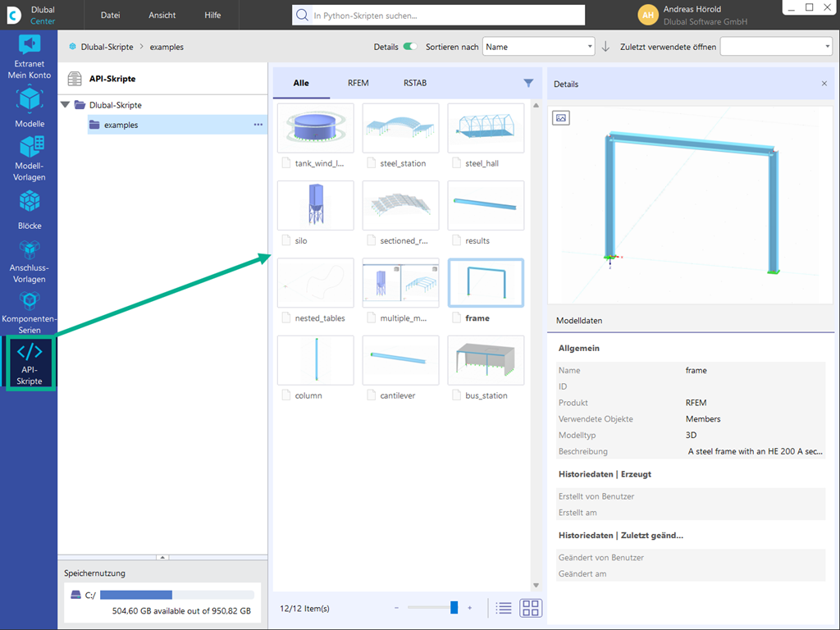Go to Dlubal-Skripte in the breadcrumb
This screenshot has height=630, width=840.
coord(107,47)
